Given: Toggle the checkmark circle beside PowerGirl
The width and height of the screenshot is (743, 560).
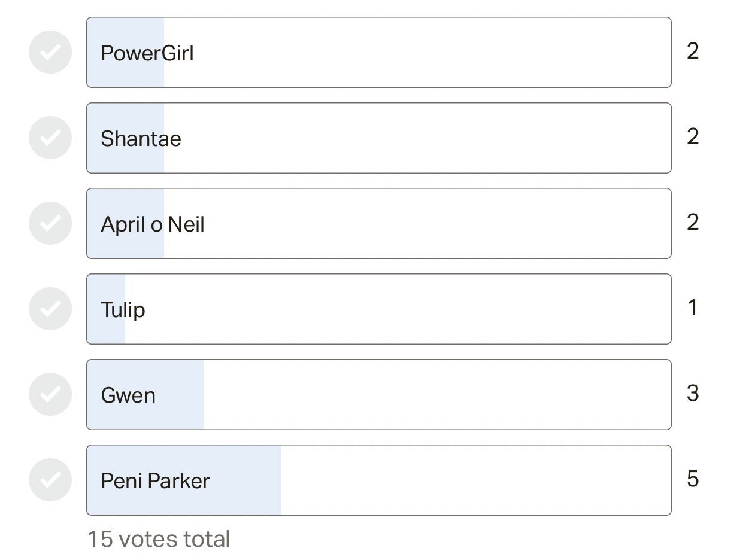Looking at the screenshot, I should (50, 53).
